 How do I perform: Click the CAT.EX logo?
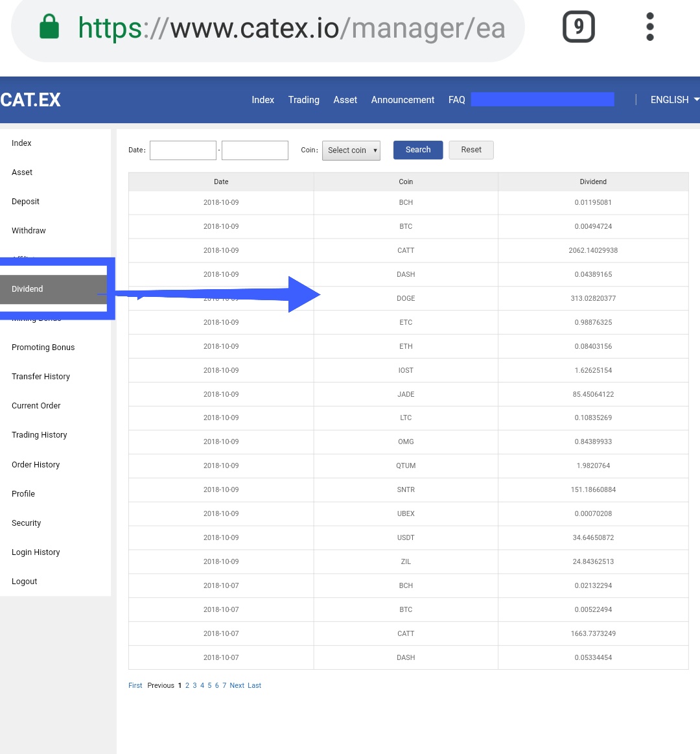(x=30, y=100)
